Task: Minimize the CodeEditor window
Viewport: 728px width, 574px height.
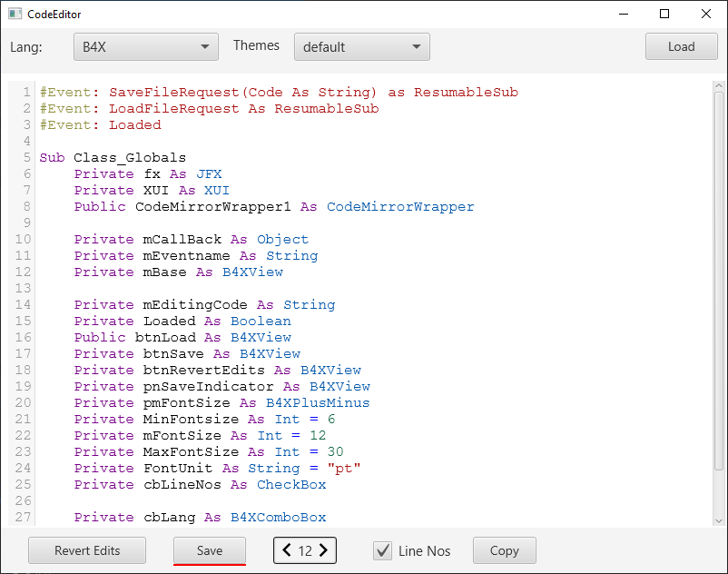Action: pos(624,14)
